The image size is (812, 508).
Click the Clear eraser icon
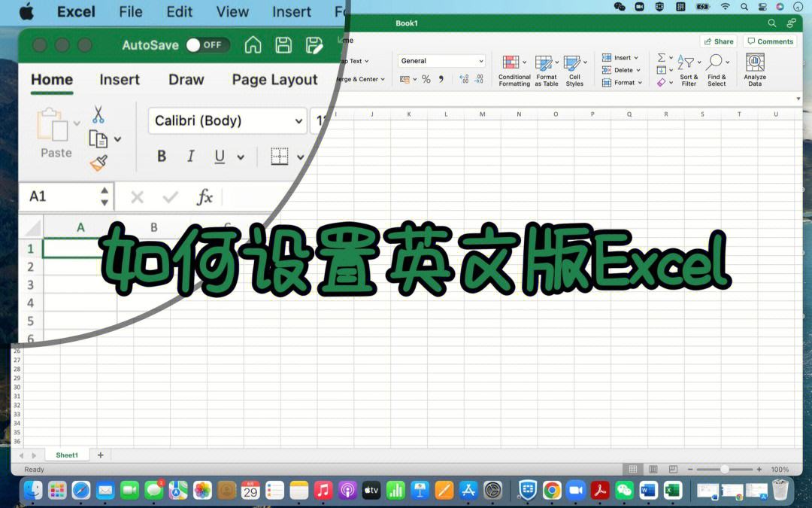(x=662, y=83)
